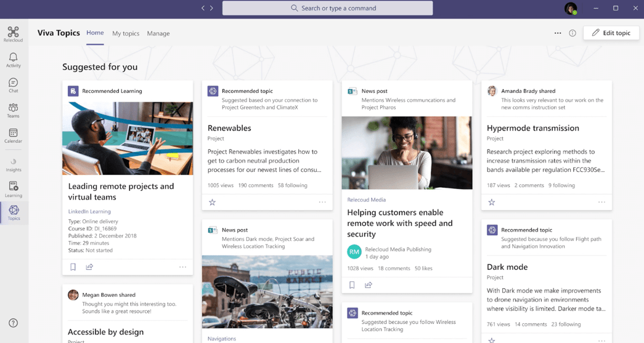644x343 pixels.
Task: Share the Leading remote projects course
Action: [x=89, y=267]
